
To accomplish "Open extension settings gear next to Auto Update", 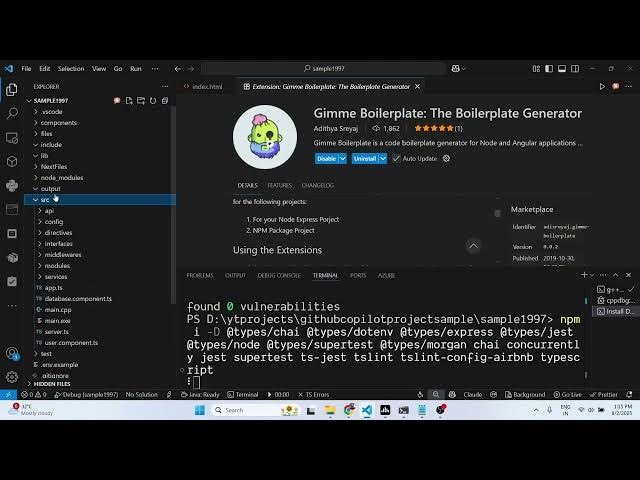I will (x=446, y=158).
